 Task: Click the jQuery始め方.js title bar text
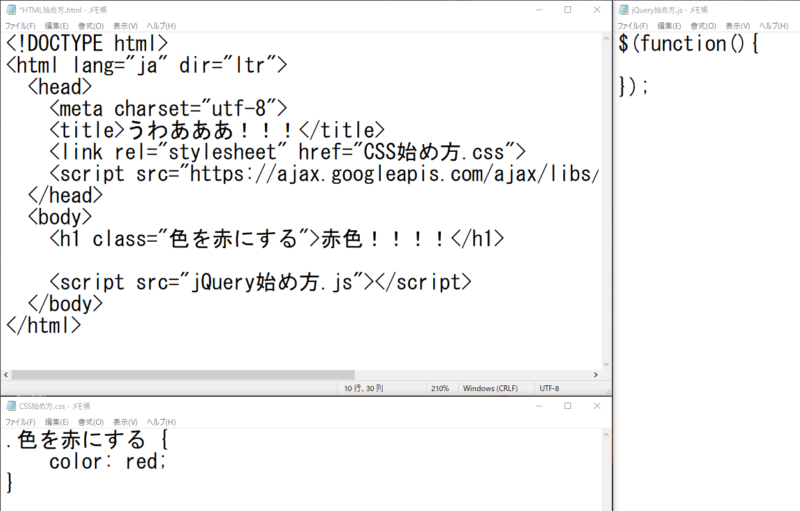tap(669, 10)
